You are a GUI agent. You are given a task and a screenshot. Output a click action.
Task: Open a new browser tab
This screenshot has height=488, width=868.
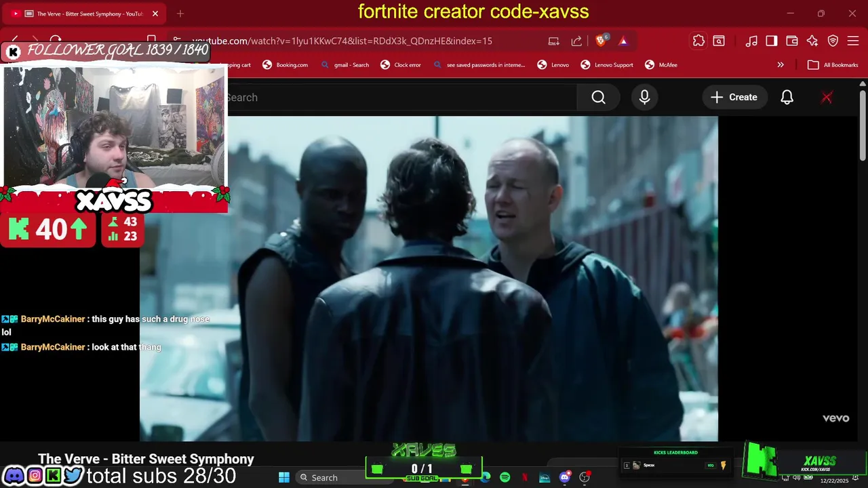(x=180, y=14)
